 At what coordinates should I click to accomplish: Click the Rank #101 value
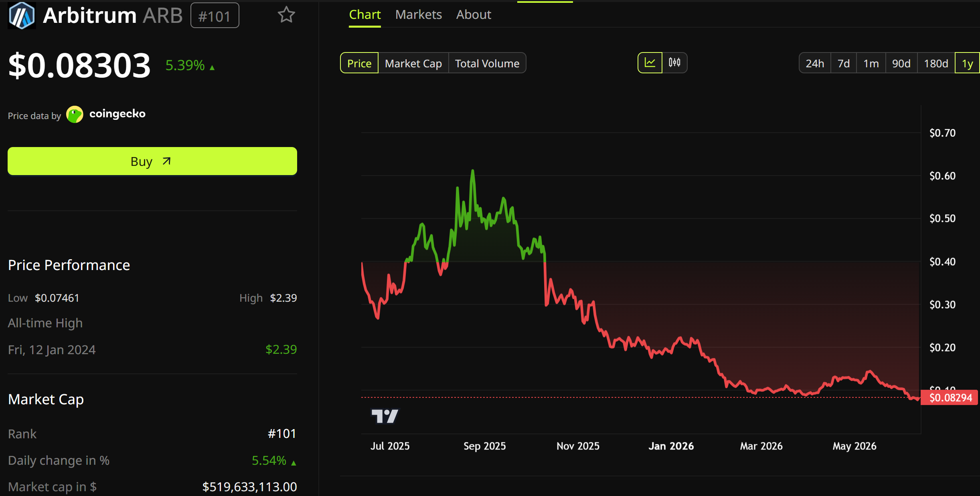(x=282, y=433)
